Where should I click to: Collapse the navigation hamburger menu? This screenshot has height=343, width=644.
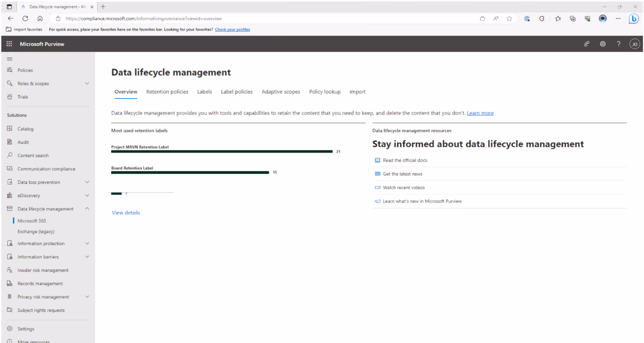tap(10, 59)
